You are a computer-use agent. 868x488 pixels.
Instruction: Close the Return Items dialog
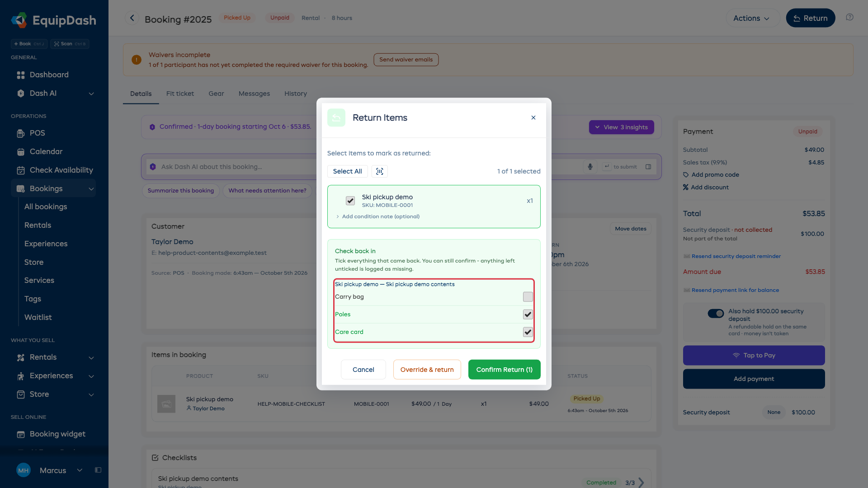click(533, 117)
